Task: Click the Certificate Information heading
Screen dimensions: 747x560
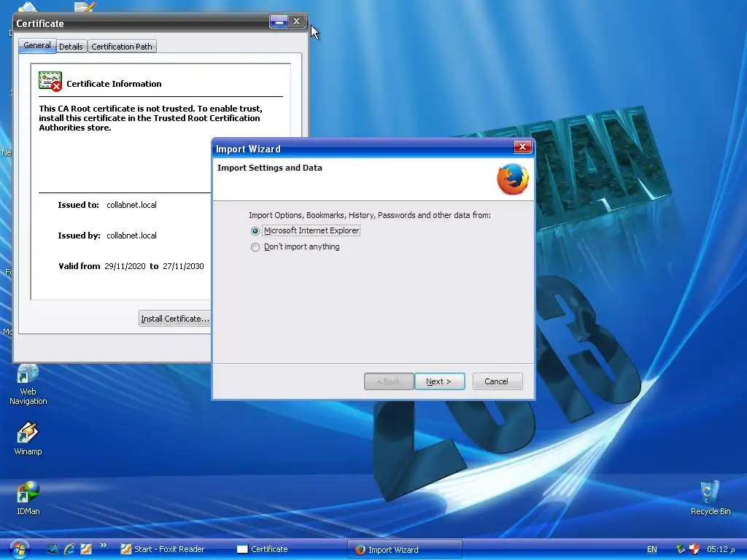Action: 114,84
